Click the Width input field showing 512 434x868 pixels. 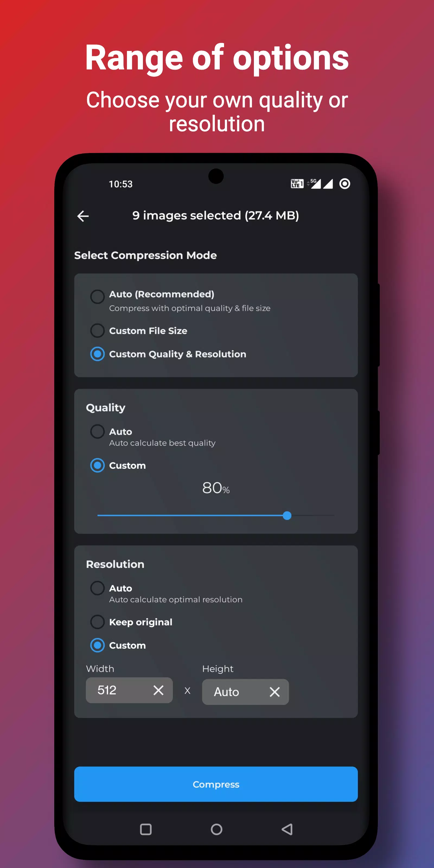129,690
